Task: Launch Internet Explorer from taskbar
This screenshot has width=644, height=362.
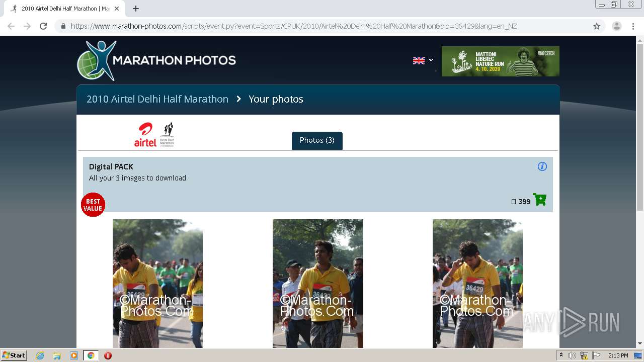Action: 40,355
